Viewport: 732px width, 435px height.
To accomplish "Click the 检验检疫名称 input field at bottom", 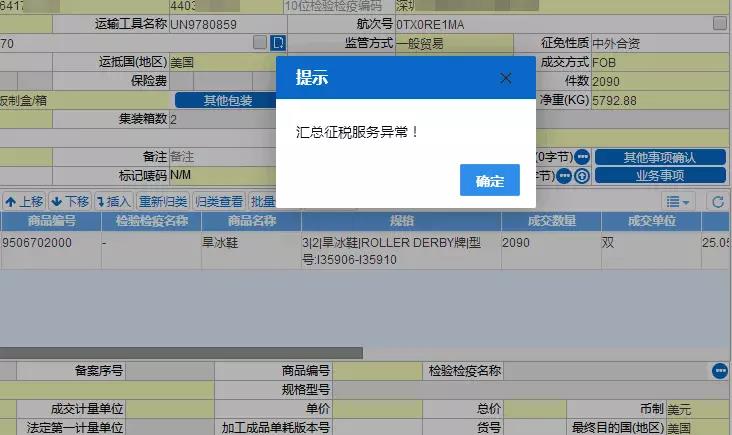I will (x=606, y=371).
